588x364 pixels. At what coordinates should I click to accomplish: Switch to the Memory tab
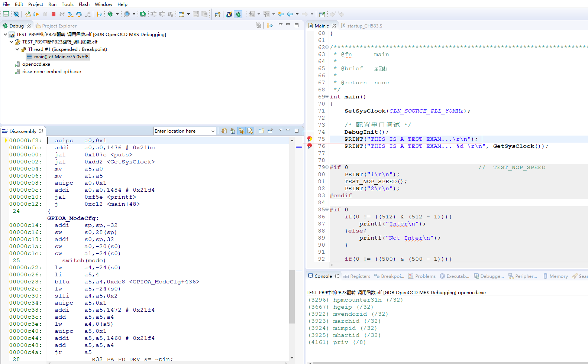click(555, 276)
